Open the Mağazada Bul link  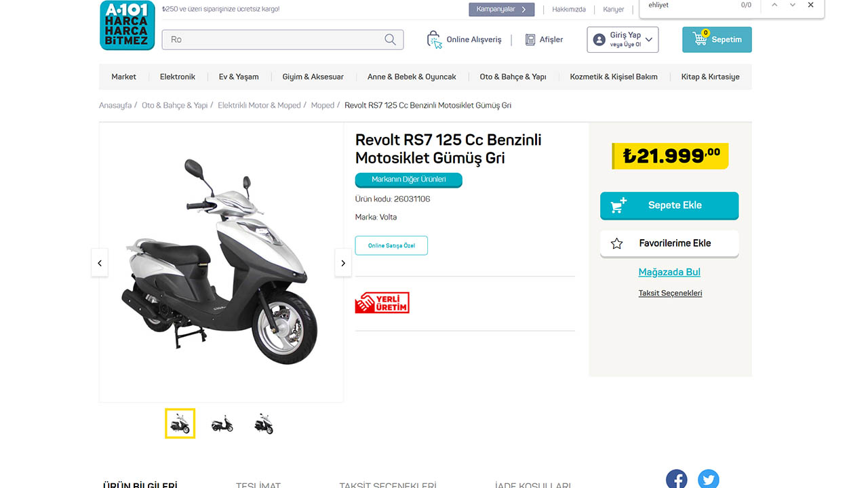click(x=669, y=272)
